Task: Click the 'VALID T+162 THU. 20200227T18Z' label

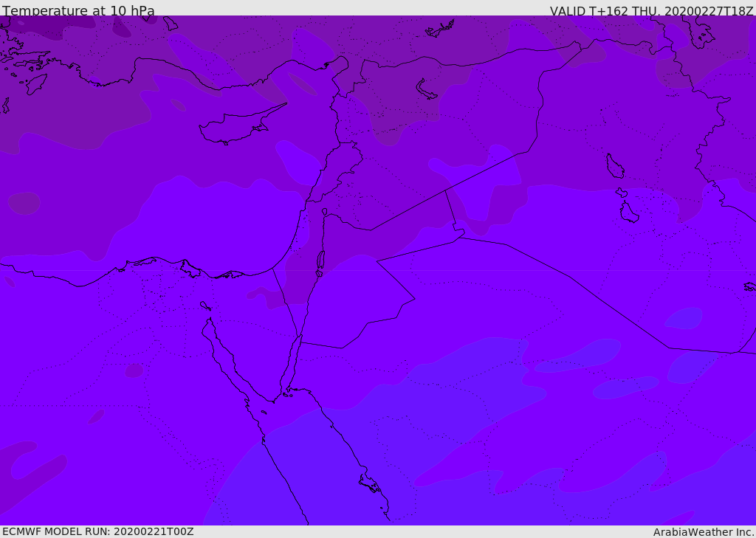Action: click(652, 10)
